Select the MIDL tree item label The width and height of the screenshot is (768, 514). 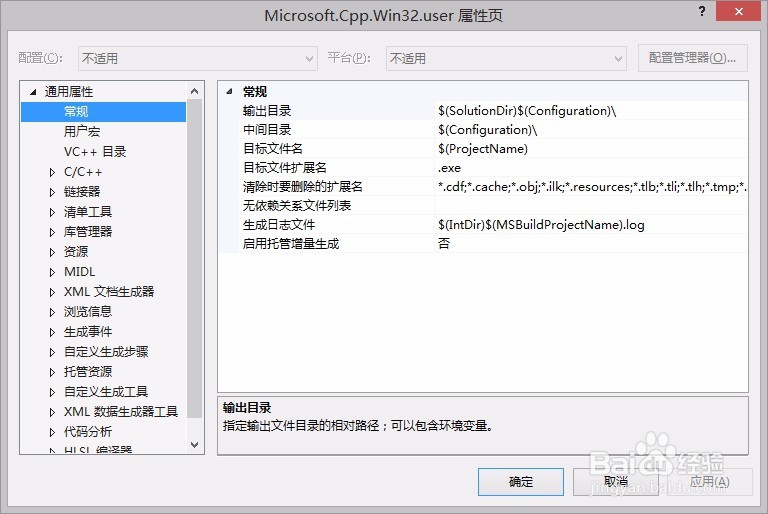79,272
